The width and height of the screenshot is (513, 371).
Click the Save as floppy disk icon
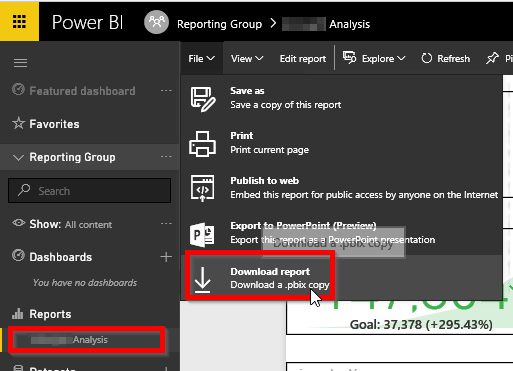203,99
